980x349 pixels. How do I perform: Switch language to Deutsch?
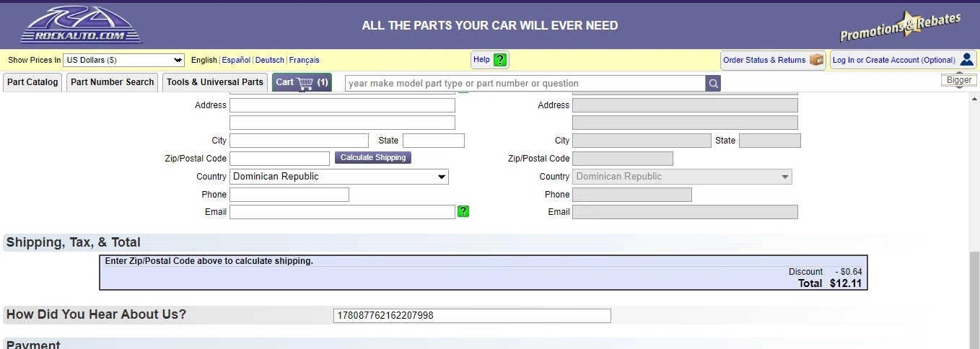(270, 60)
